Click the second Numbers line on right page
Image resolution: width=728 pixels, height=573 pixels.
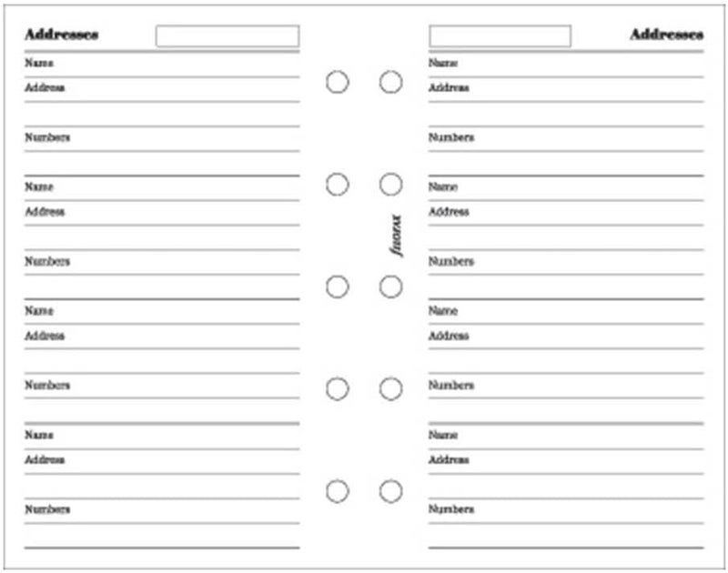pyautogui.click(x=566, y=263)
